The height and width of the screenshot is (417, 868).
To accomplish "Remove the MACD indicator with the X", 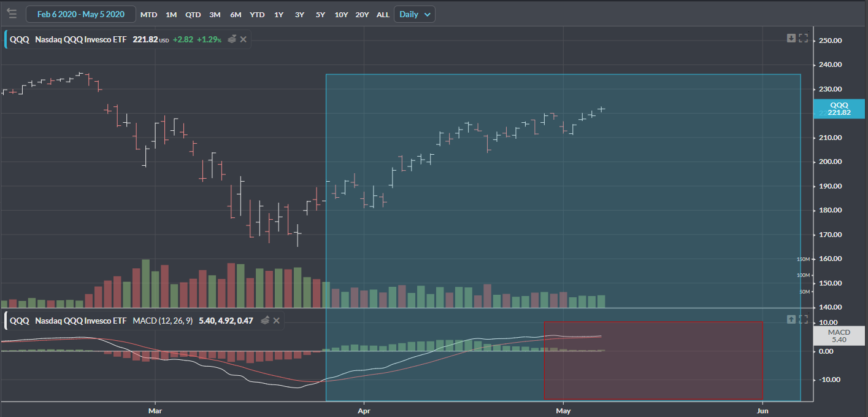I will pos(277,321).
